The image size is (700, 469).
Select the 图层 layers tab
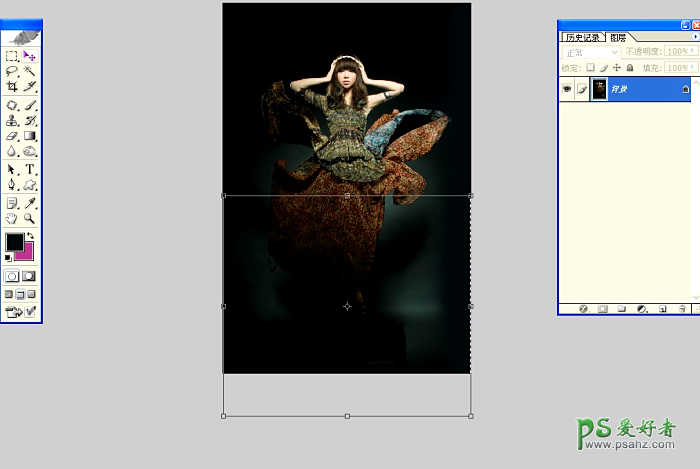(618, 37)
